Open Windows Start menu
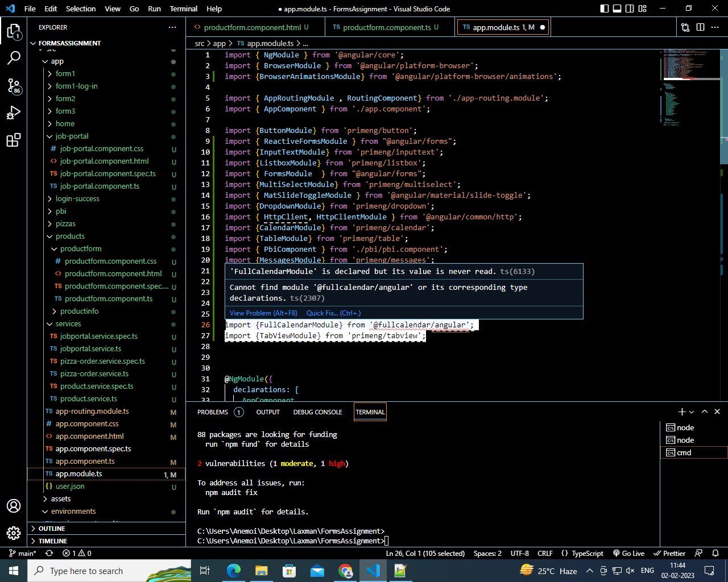 [14, 571]
